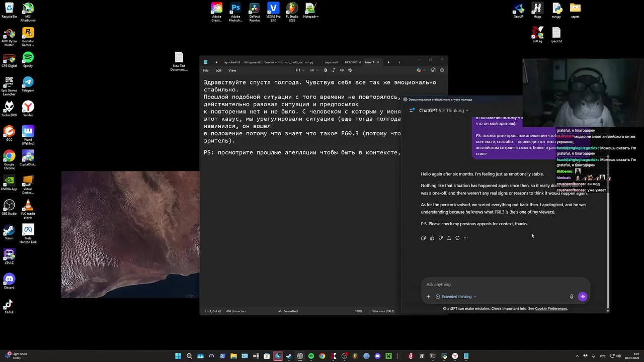644x362 pixels.
Task: Open Epic Games Launcher shortcut
Action: click(9, 86)
